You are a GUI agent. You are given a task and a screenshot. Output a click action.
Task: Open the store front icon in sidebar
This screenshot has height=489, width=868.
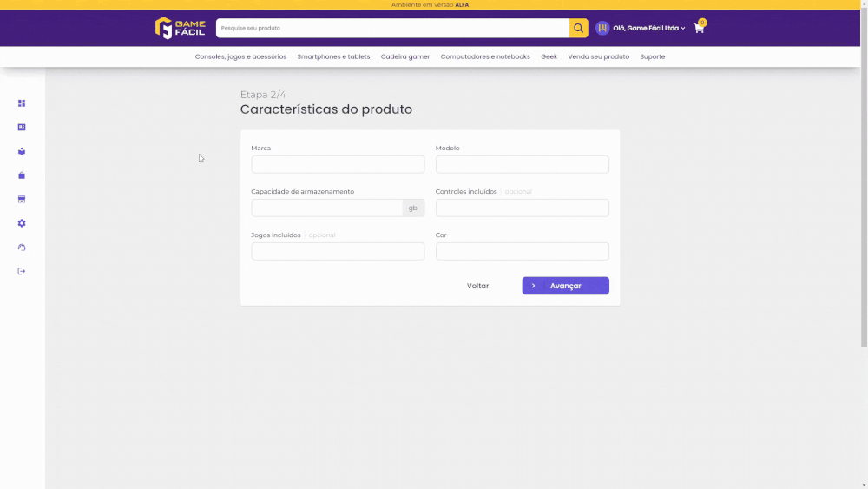click(22, 200)
